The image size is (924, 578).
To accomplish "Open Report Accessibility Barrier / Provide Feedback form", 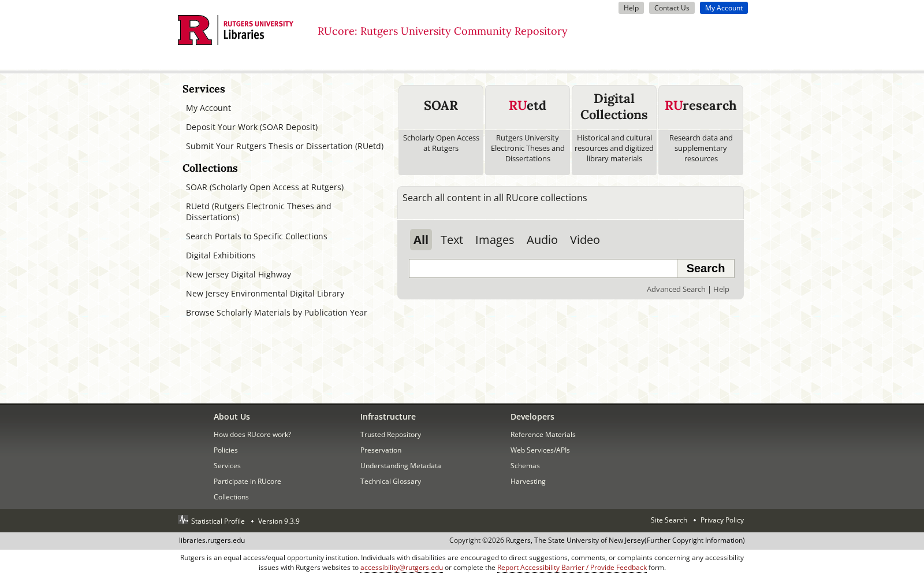I will [572, 568].
